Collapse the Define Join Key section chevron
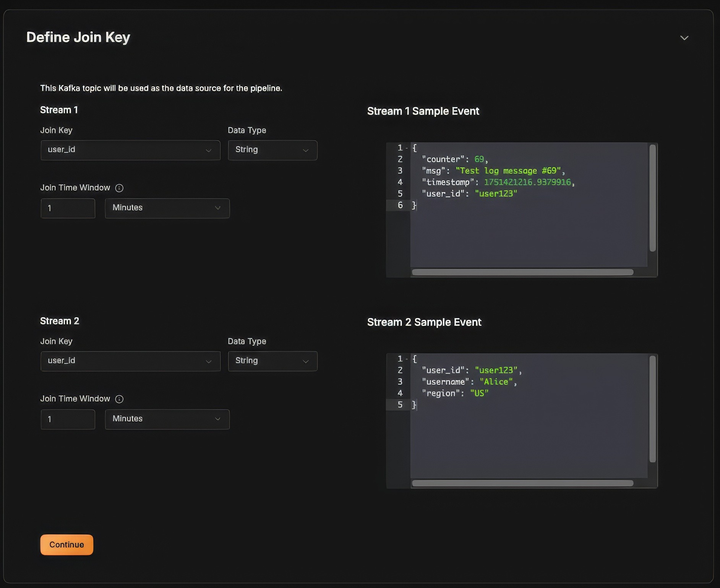Image resolution: width=720 pixels, height=588 pixels. point(684,38)
